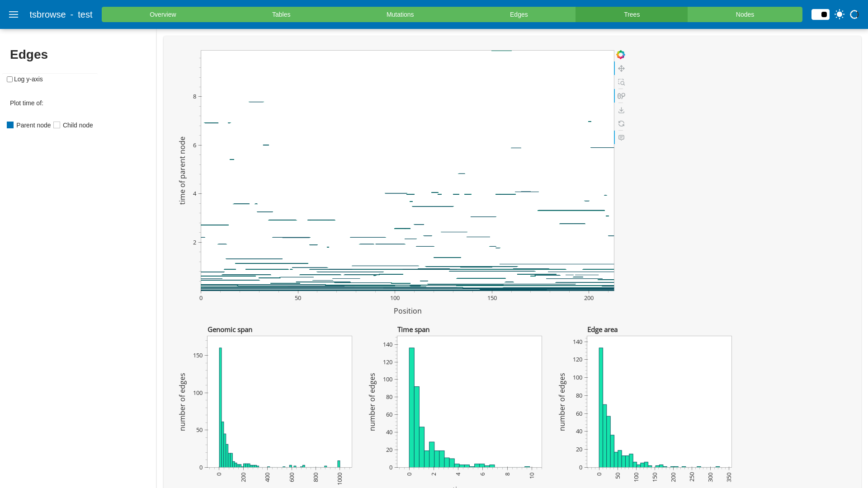The image size is (868, 488).
Task: Click the tallest Genomic span histogram bar
Action: pyautogui.click(x=220, y=407)
